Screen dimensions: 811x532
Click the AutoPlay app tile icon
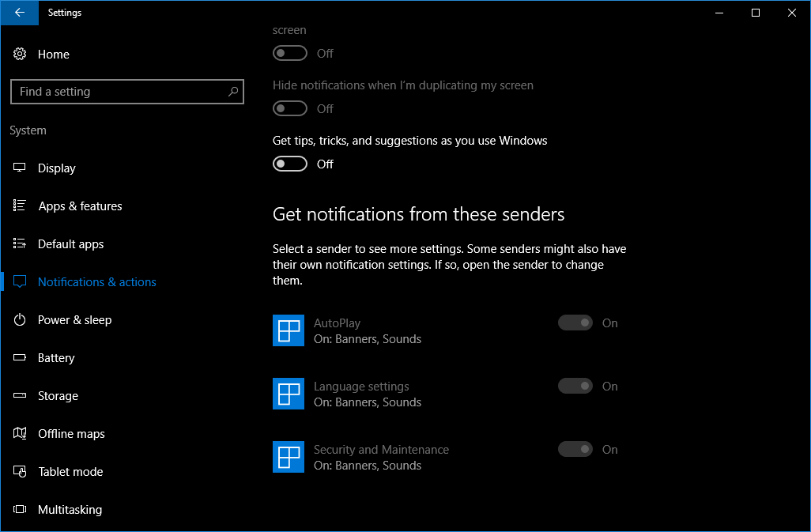288,330
